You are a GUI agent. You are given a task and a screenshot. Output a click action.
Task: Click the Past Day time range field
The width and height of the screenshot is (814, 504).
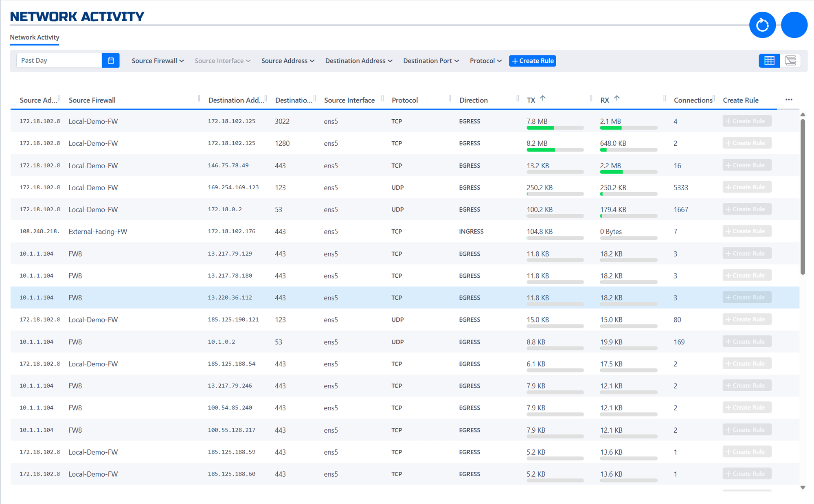[59, 61]
